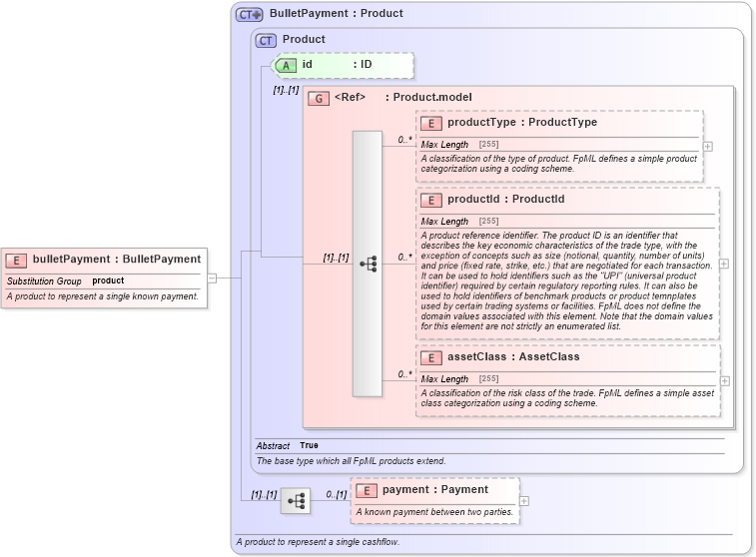Expand the assetClass element
The width and height of the screenshot is (756, 557).
(x=725, y=381)
